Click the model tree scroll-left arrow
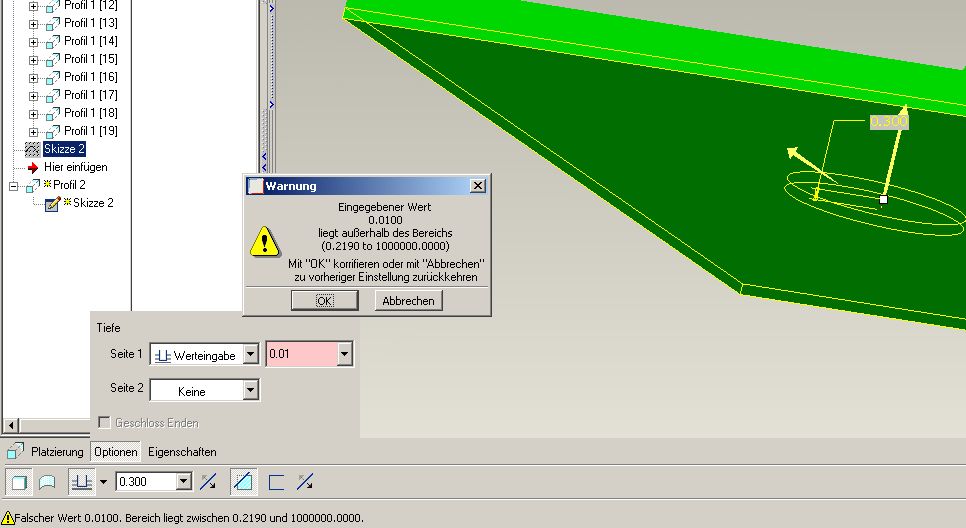 pyautogui.click(x=11, y=425)
